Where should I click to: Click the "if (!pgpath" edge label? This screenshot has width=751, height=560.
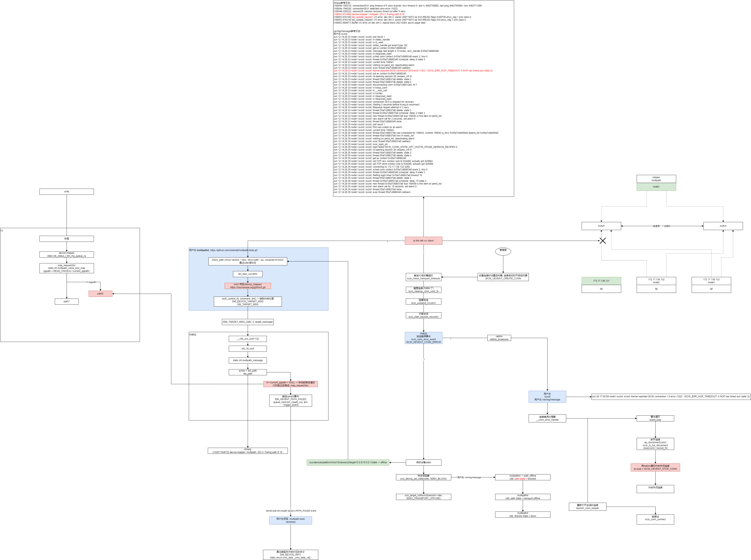(91, 282)
